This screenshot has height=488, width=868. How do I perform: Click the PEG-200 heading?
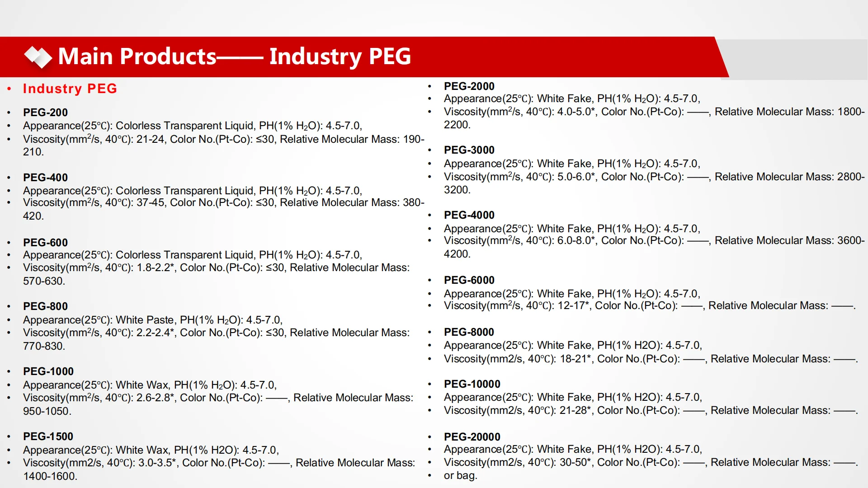click(45, 112)
